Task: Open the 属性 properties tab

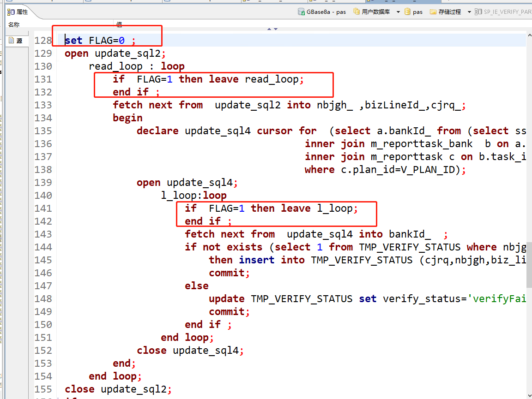Action: (18, 12)
